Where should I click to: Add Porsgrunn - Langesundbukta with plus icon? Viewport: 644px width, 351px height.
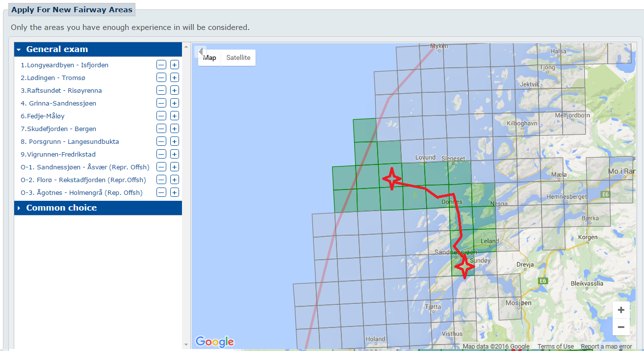click(175, 141)
